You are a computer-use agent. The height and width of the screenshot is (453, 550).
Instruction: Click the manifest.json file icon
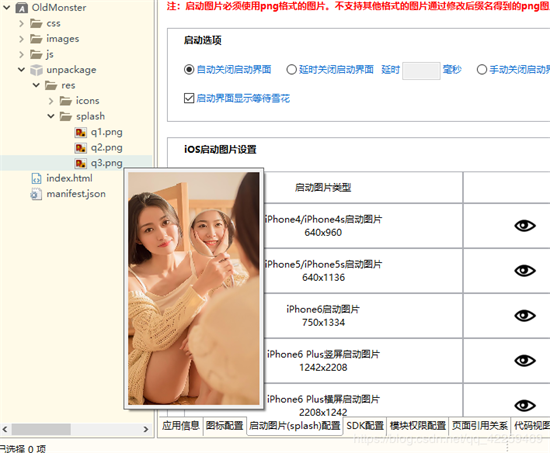(36, 194)
